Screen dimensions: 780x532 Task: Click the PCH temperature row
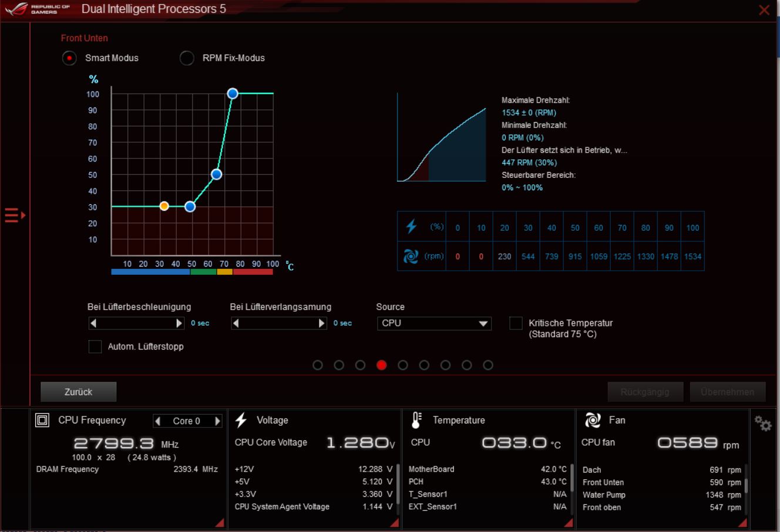(487, 482)
